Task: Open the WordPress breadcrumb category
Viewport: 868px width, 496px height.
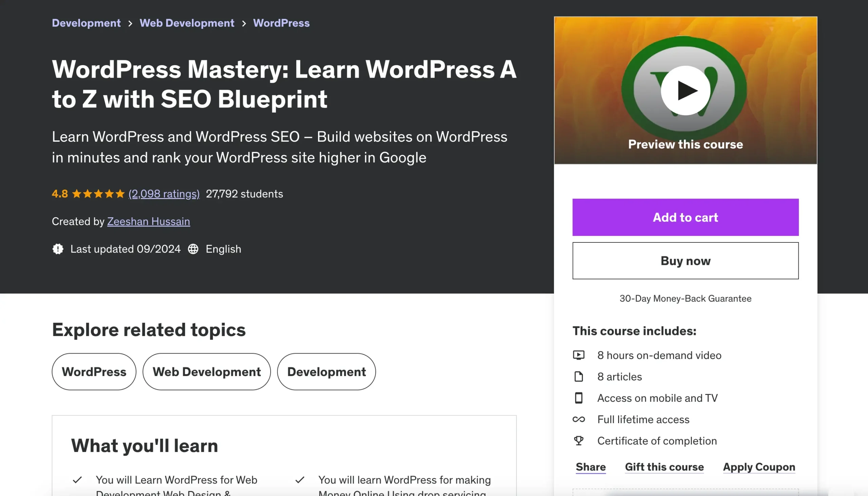Action: coord(281,23)
